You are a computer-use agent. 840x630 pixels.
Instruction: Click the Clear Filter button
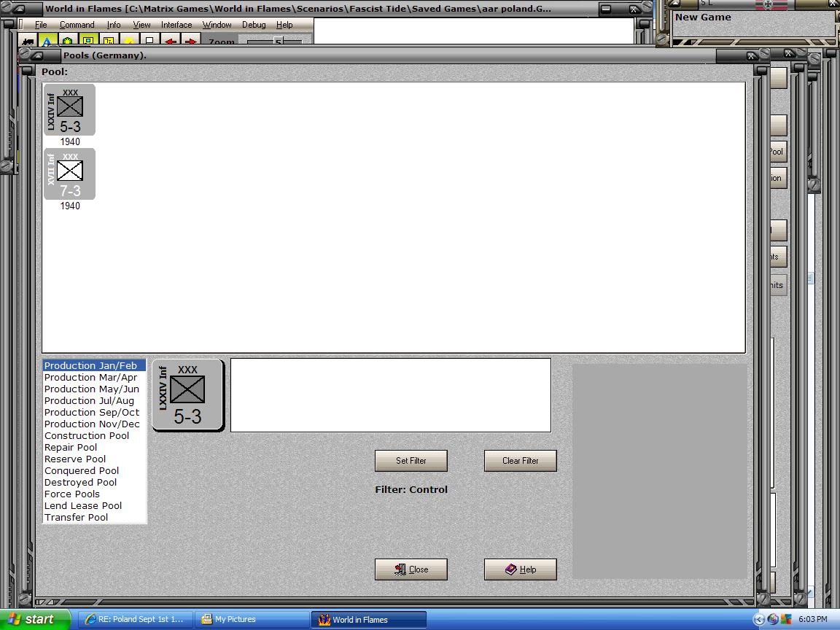pyautogui.click(x=520, y=461)
